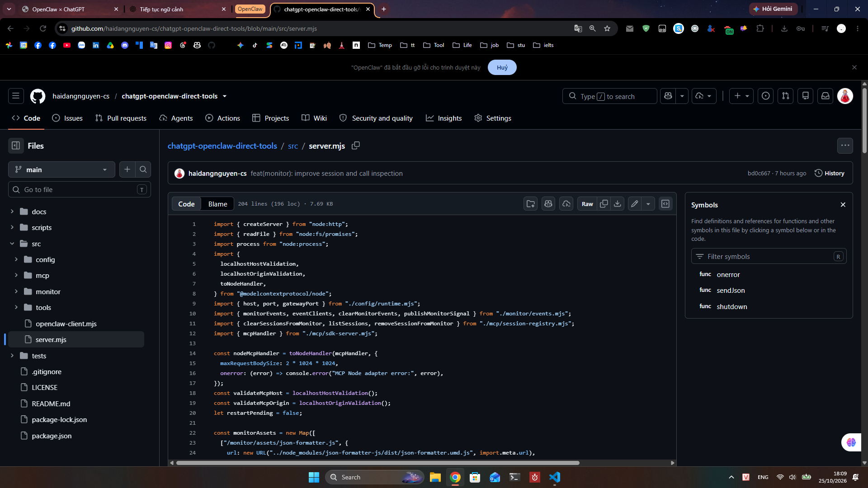Open GitHub notifications inbox icon
The width and height of the screenshot is (868, 488).
[x=826, y=96]
